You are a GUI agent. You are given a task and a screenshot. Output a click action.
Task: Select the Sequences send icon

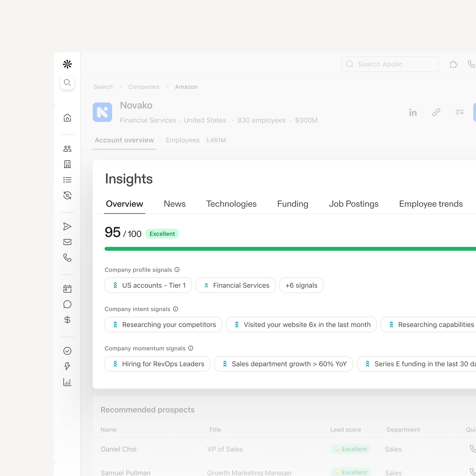tap(67, 226)
